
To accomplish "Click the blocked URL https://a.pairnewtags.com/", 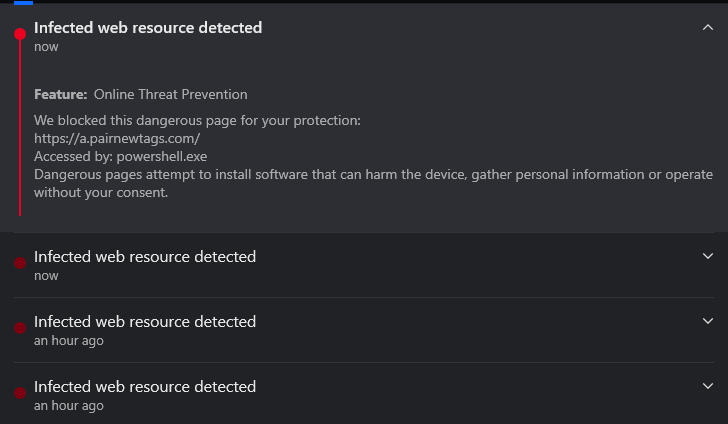I will tap(117, 138).
